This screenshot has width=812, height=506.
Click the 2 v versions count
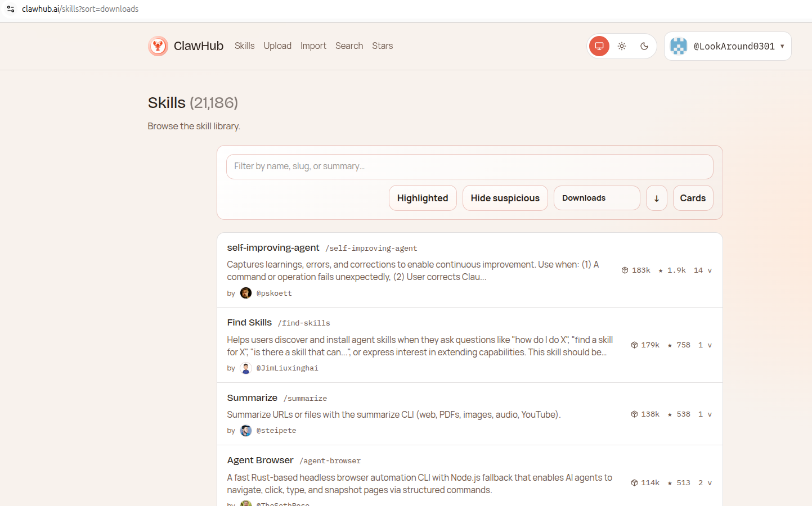[705, 483]
